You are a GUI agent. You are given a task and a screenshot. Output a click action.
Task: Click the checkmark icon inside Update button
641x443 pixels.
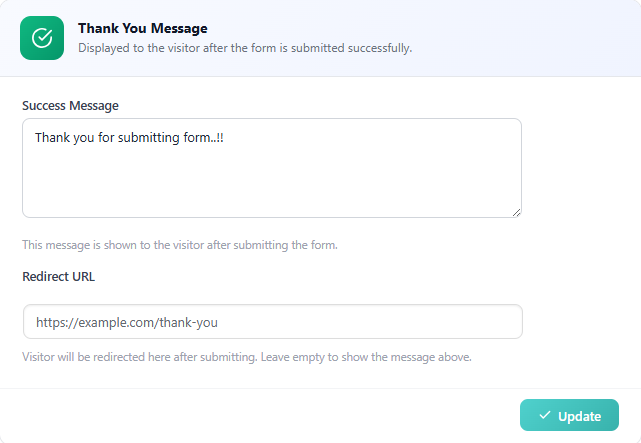[545, 416]
